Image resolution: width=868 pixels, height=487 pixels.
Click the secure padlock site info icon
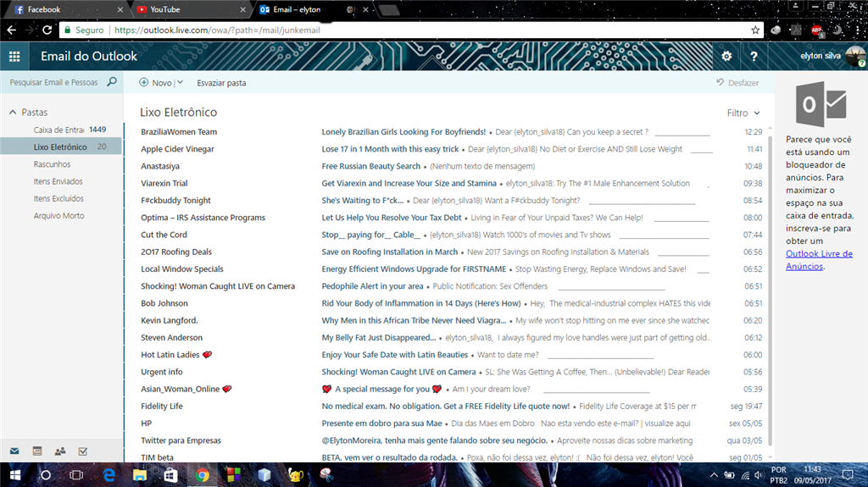pyautogui.click(x=68, y=30)
